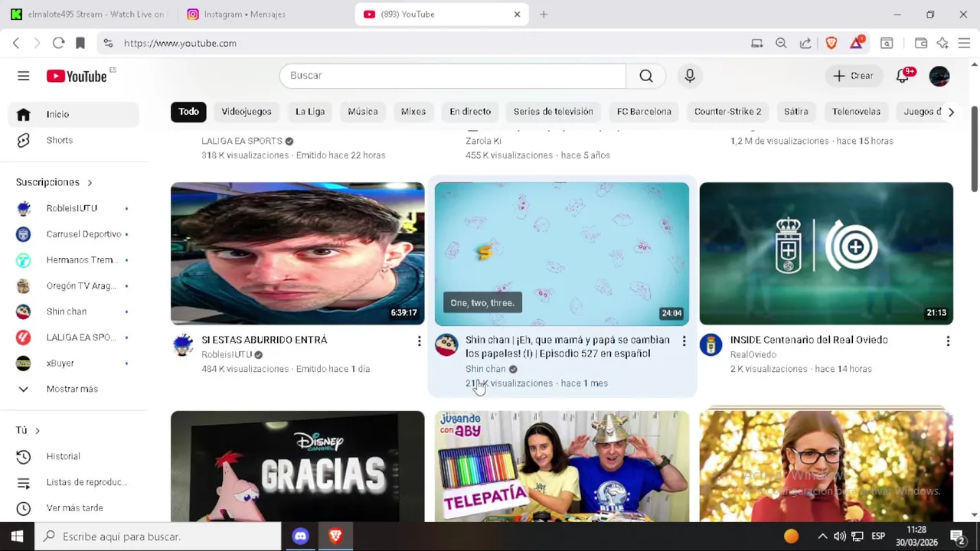Select the Música filter chip
Screen dimensions: 980x551
coord(363,112)
